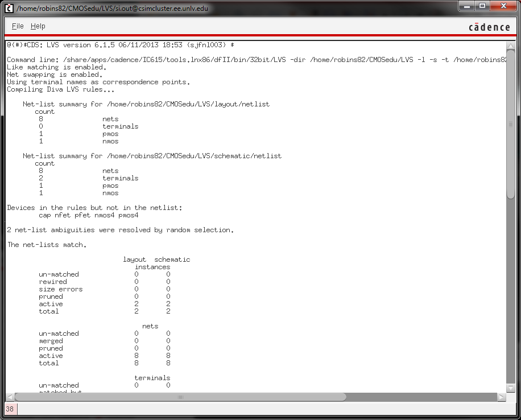
Task: Click 'Compiling Diva LVS rules...' line
Action: [60, 89]
